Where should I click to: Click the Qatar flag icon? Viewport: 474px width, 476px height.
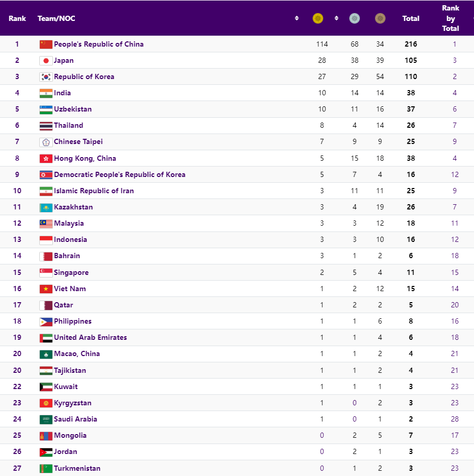click(x=46, y=305)
